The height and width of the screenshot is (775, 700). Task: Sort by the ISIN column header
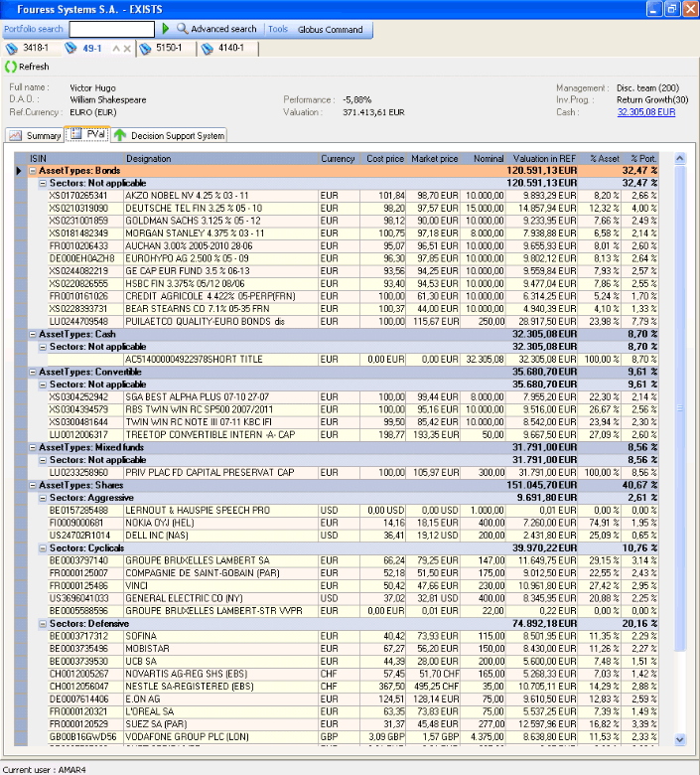click(x=75, y=159)
